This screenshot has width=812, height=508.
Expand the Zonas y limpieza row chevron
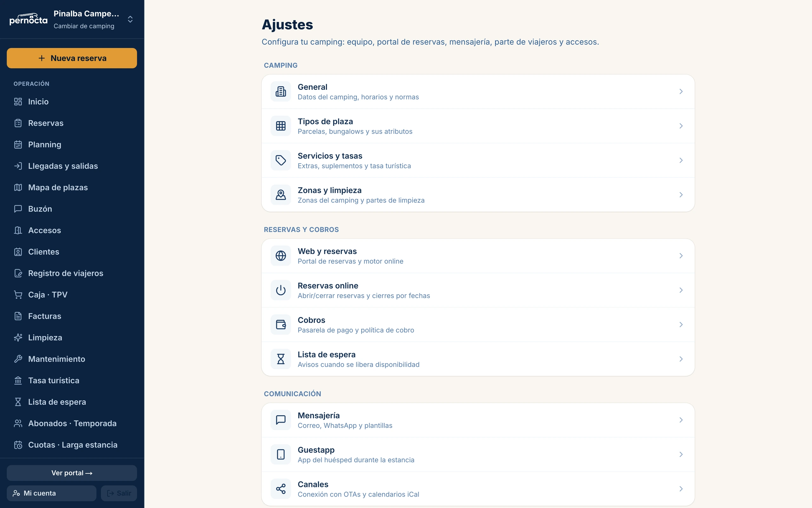tap(681, 195)
